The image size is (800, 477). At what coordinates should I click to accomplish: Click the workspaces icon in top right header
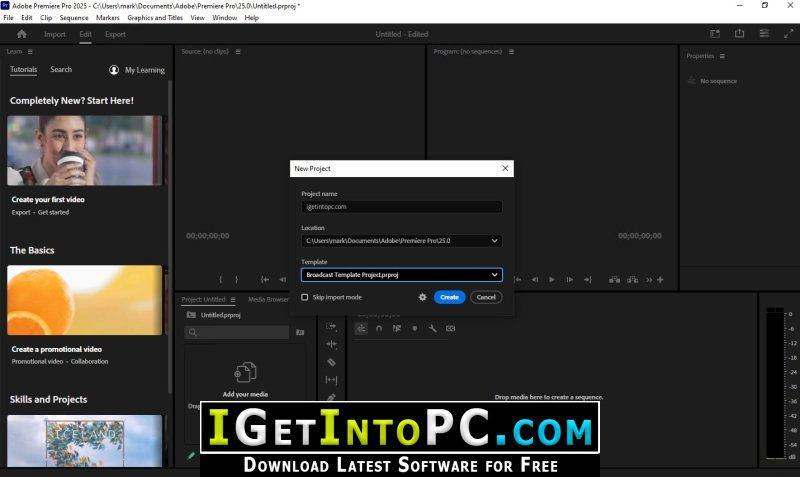[x=715, y=34]
